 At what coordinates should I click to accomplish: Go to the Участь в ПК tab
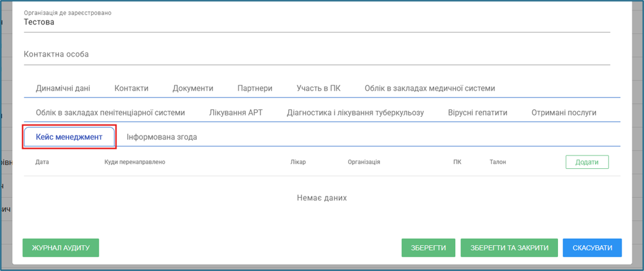point(318,88)
